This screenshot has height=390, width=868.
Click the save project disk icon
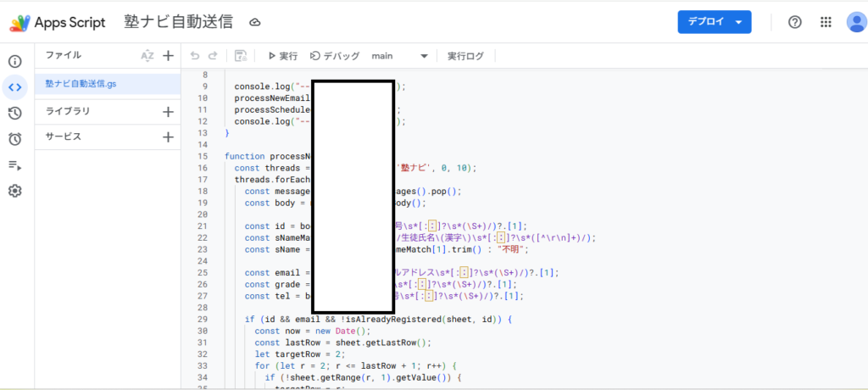(x=241, y=56)
